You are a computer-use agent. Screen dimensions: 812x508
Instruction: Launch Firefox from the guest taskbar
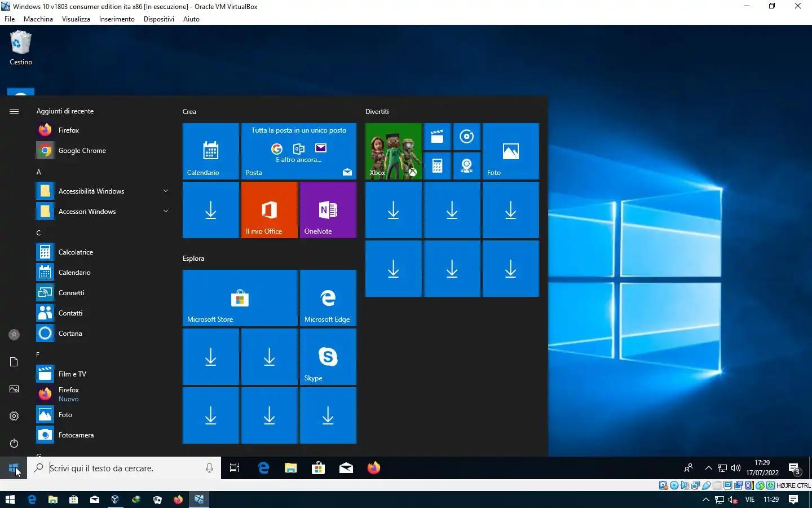coord(373,468)
